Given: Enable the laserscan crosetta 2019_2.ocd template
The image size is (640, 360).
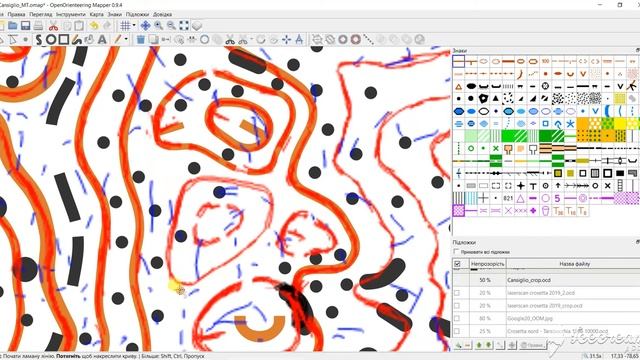Looking at the screenshot, I should [x=457, y=293].
